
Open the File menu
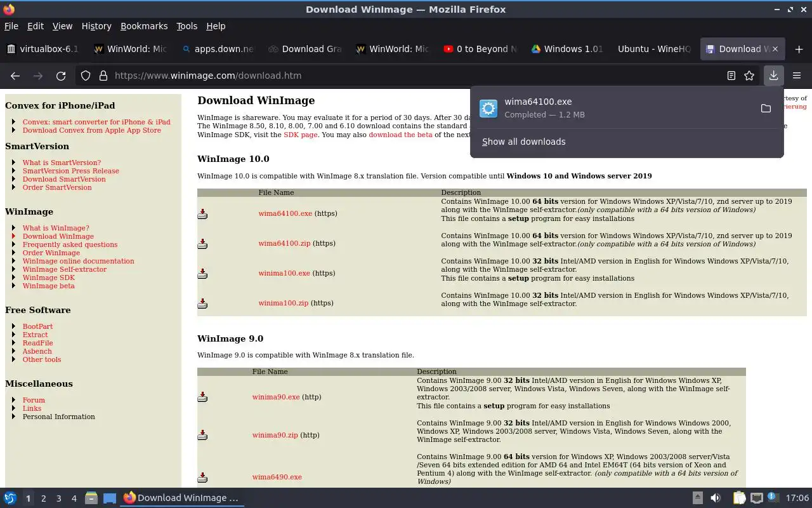11,26
